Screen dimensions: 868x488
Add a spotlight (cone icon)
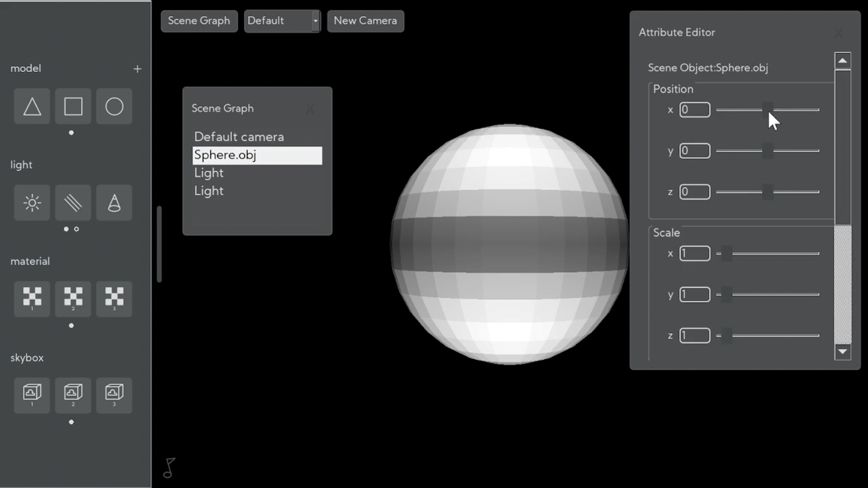pyautogui.click(x=114, y=203)
